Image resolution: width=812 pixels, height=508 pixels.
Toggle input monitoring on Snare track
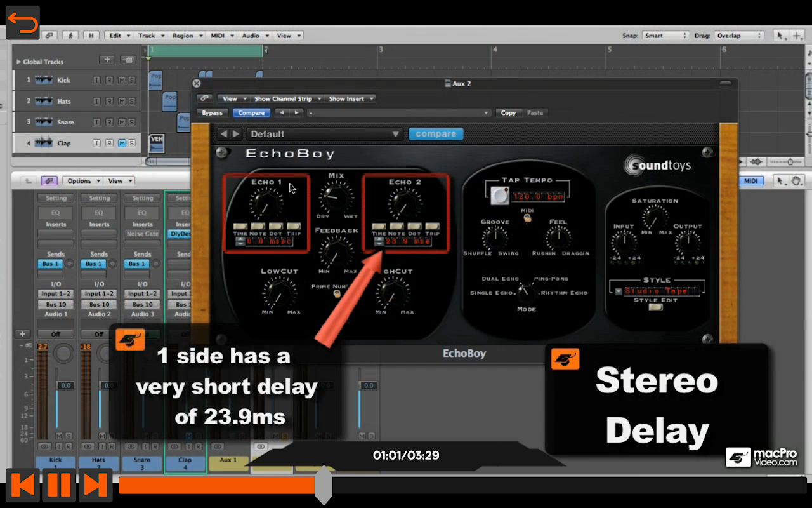(96, 122)
